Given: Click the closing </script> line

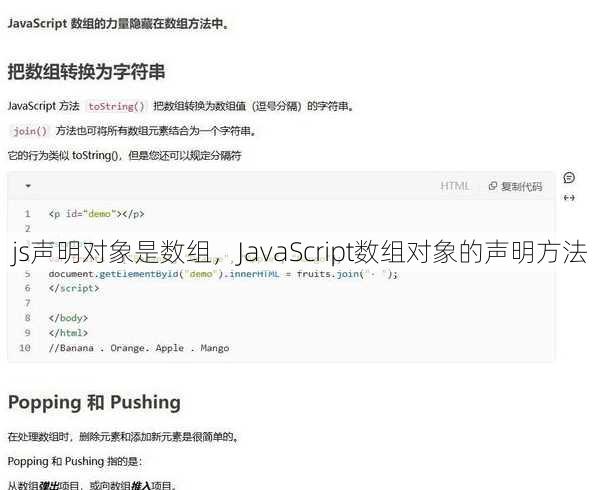Looking at the screenshot, I should pyautogui.click(x=74, y=288).
